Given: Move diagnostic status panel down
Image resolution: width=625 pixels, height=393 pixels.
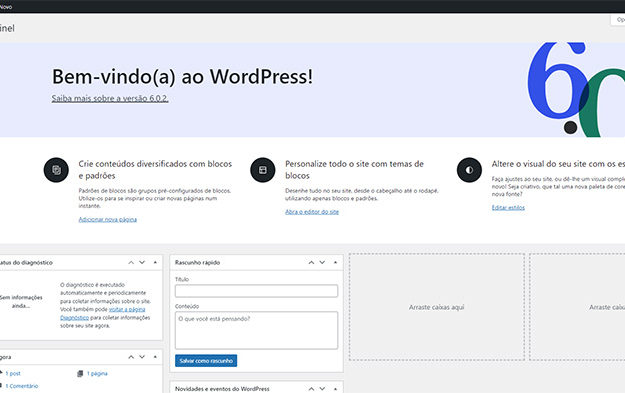Looking at the screenshot, I should [x=142, y=262].
